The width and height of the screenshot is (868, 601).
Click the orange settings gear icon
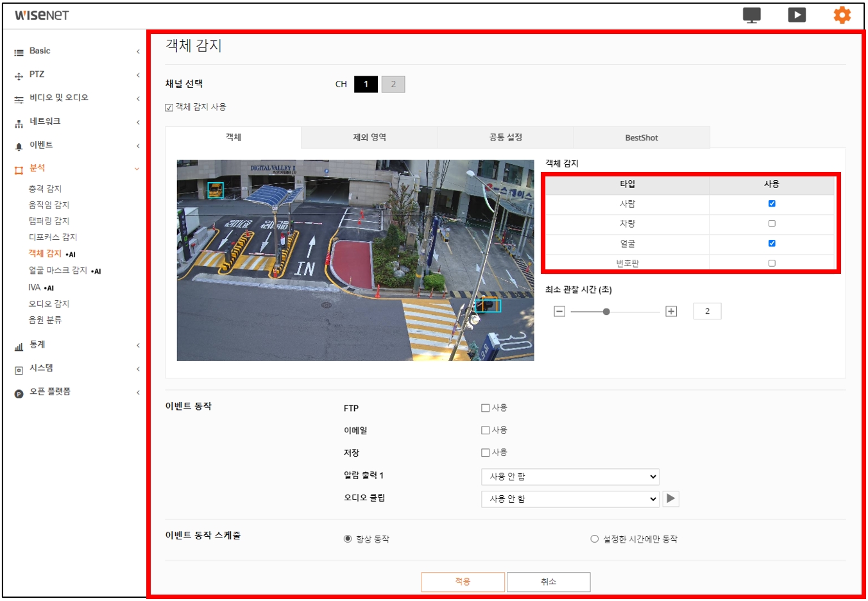[842, 15]
